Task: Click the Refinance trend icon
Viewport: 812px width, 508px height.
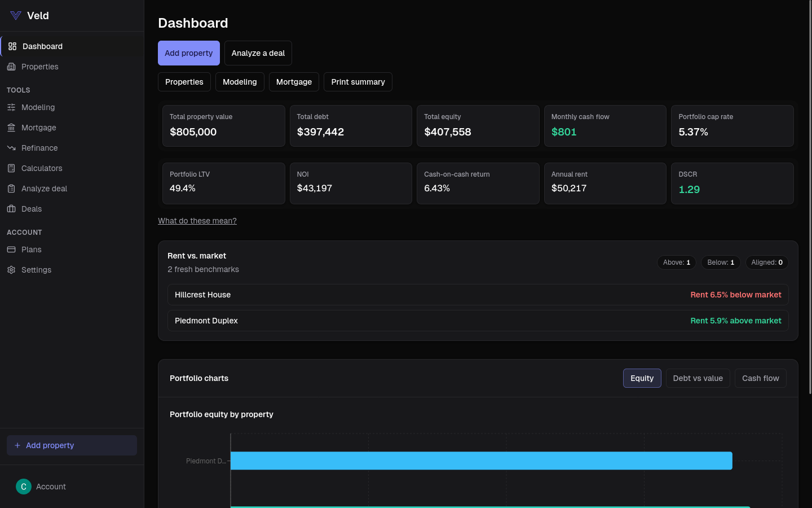Action: 11,148
